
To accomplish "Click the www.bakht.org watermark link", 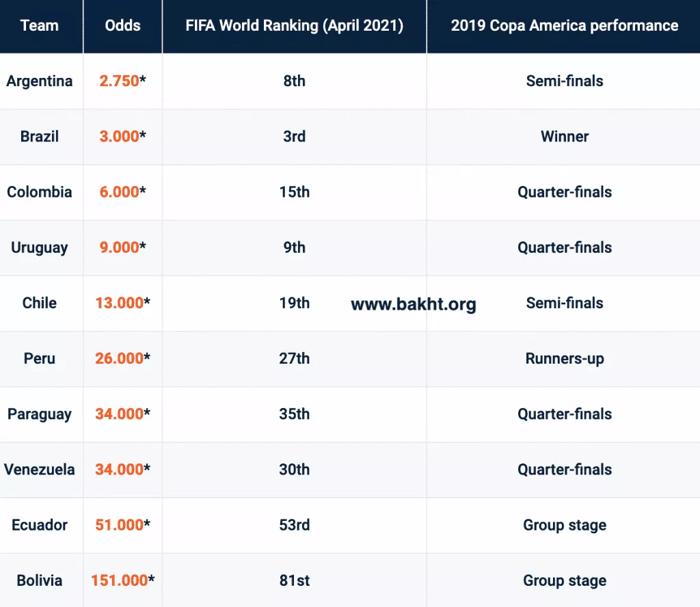I will coord(414,304).
